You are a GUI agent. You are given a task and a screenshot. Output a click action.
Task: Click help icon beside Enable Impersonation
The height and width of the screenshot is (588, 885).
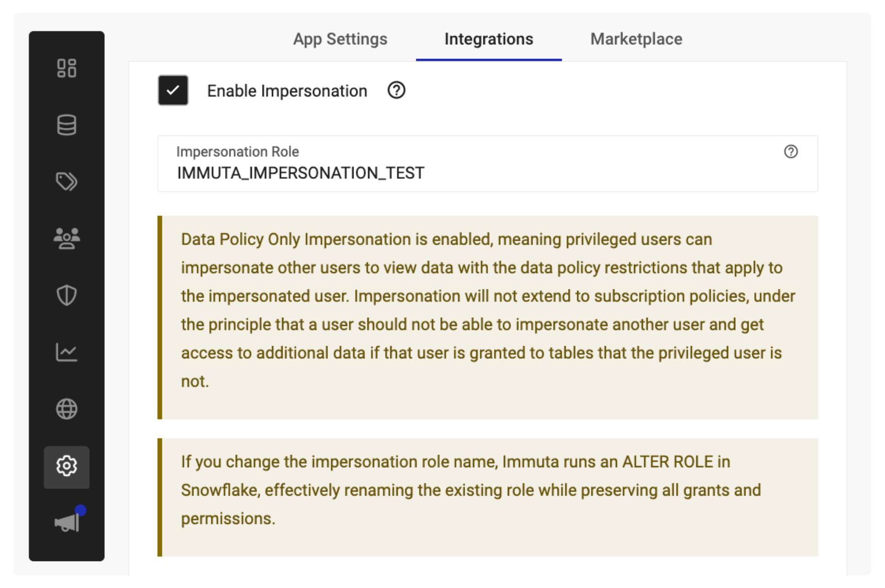(396, 91)
